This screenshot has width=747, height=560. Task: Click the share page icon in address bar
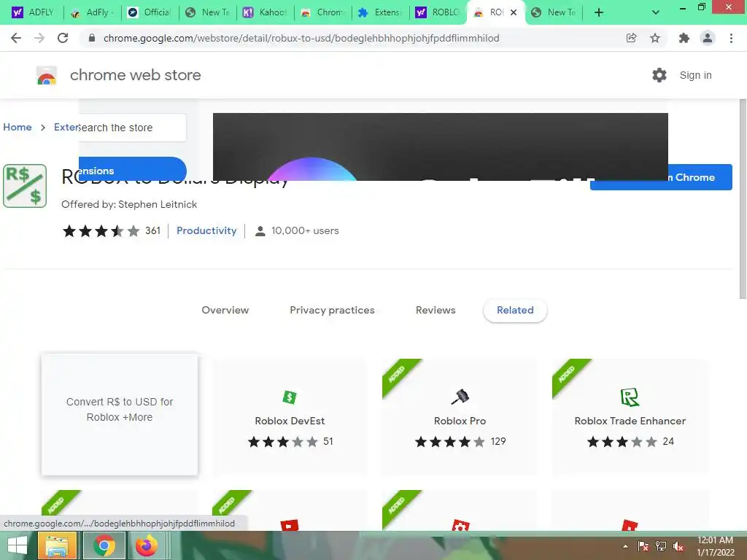(631, 38)
